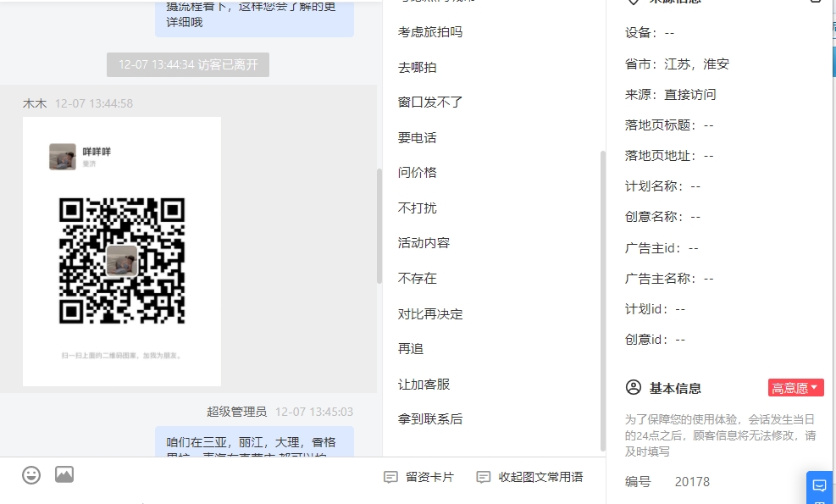Image resolution: width=836 pixels, height=504 pixels.
Task: Pick the 让加客服 quick phrase
Action: (x=424, y=384)
